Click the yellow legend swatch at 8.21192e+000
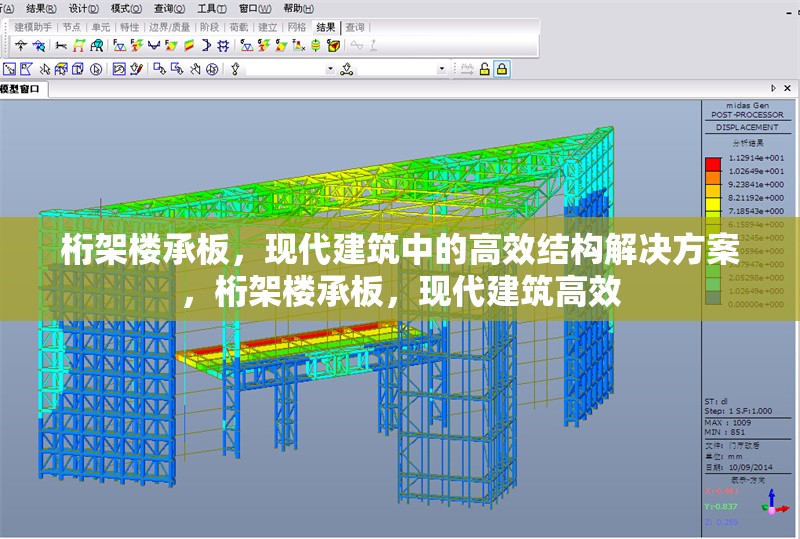This screenshot has width=800, height=539. 713,204
